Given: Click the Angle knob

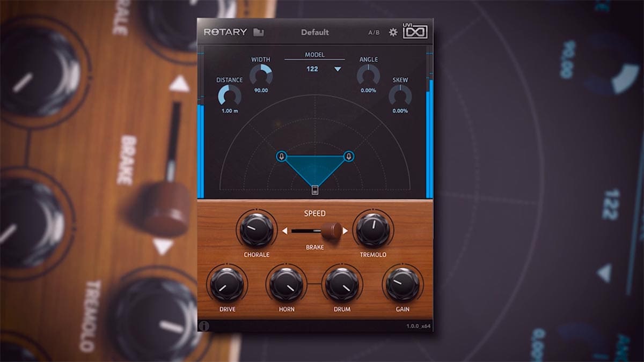Looking at the screenshot, I should 369,75.
